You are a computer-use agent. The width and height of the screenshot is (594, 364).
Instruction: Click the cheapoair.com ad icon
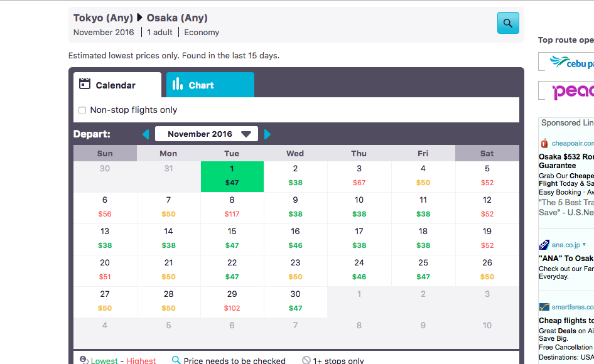[544, 143]
